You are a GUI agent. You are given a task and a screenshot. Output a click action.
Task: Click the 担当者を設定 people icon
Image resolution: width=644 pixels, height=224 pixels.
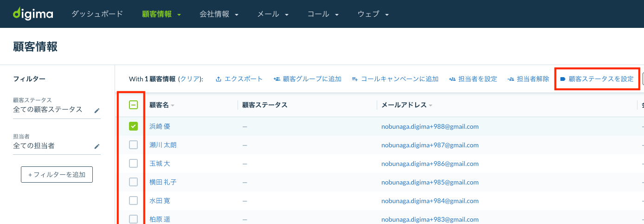point(452,79)
